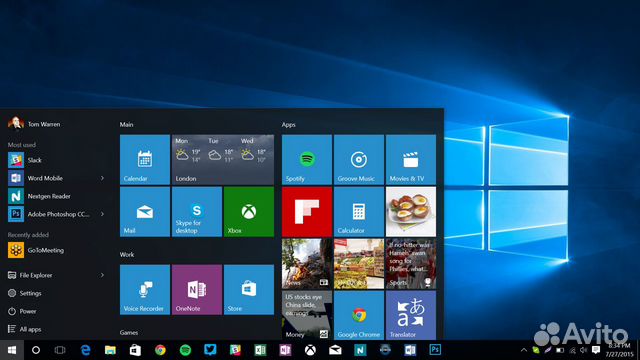The width and height of the screenshot is (640, 360).
Task: Click the Main group heading
Action: pos(127,124)
